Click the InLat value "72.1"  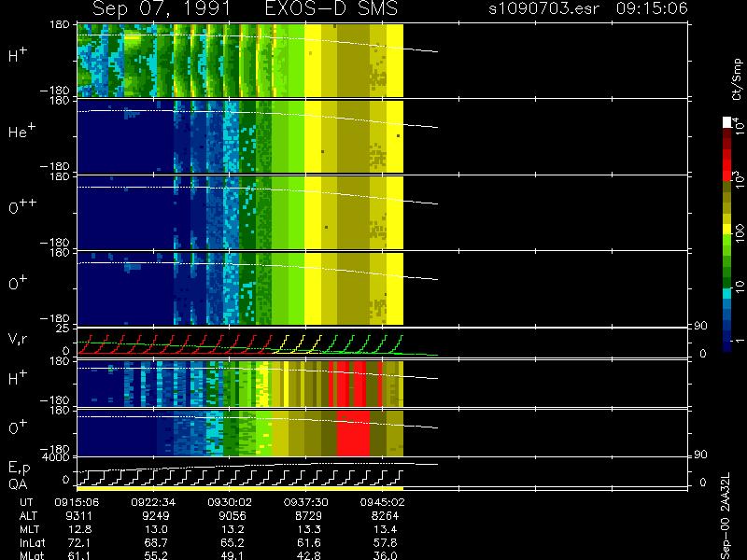coord(80,542)
